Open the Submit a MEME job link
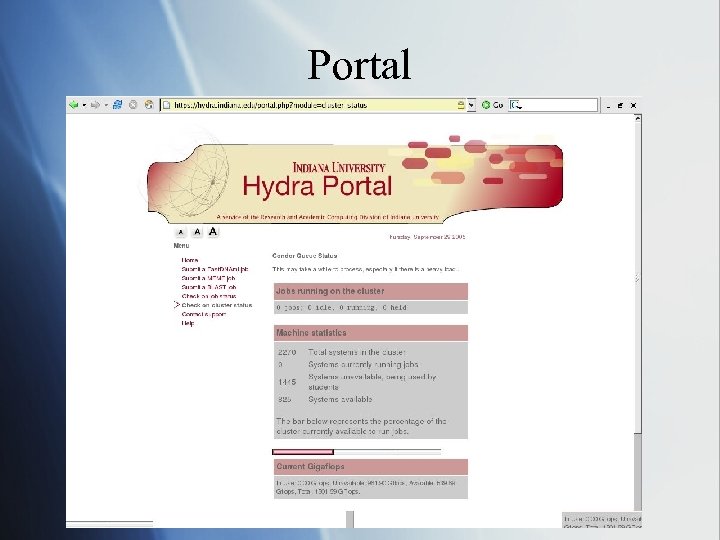 [x=208, y=278]
